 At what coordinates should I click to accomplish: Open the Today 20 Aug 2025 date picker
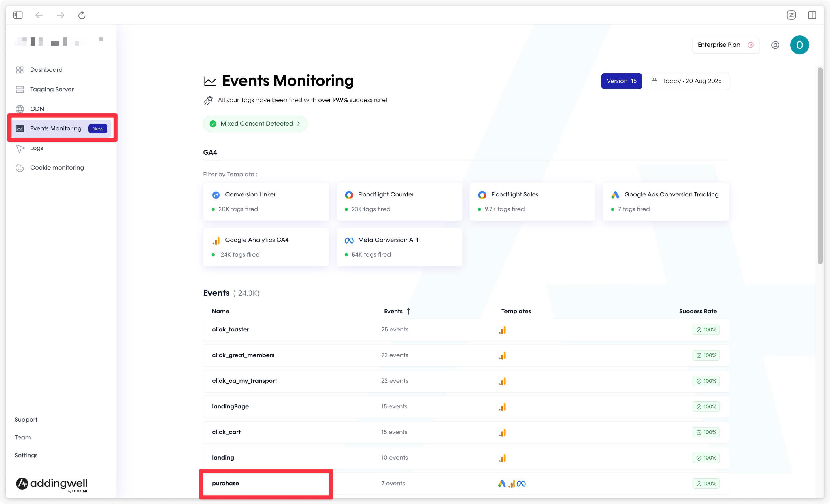(x=687, y=81)
